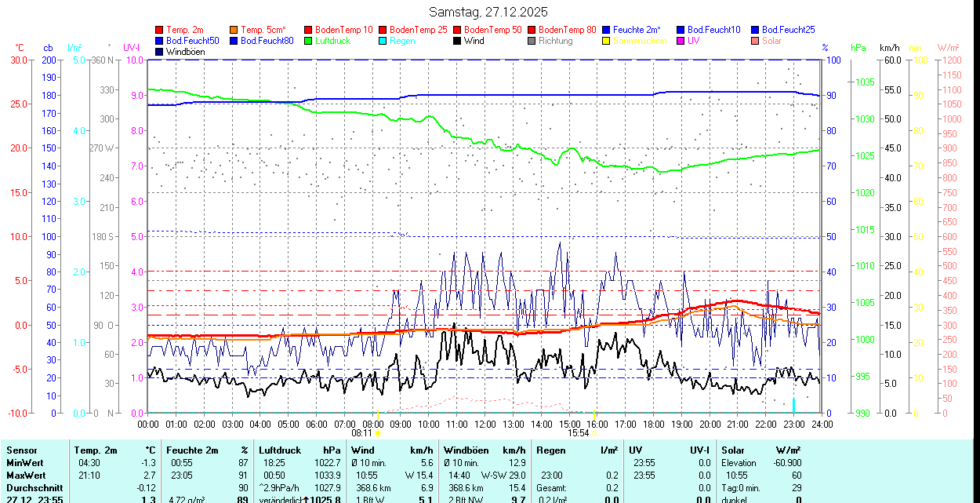Click the chart title Samstag, 27.12.2025
980x503 pixels.
[x=489, y=12]
